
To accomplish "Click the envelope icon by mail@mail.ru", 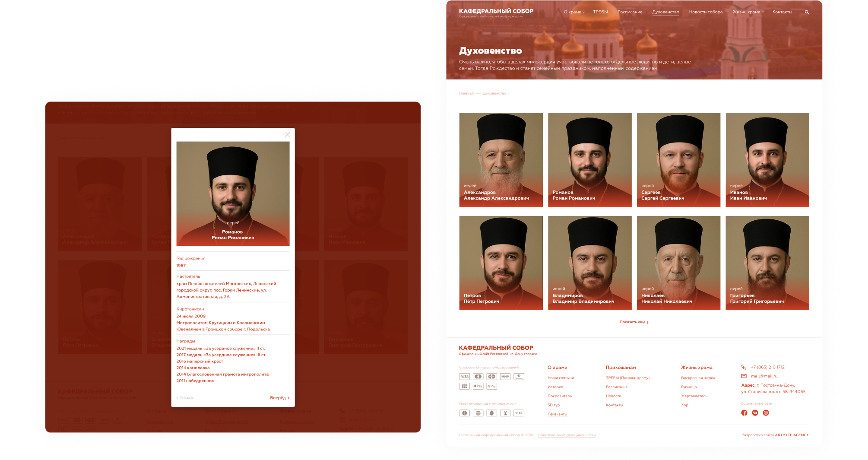I will pos(744,376).
